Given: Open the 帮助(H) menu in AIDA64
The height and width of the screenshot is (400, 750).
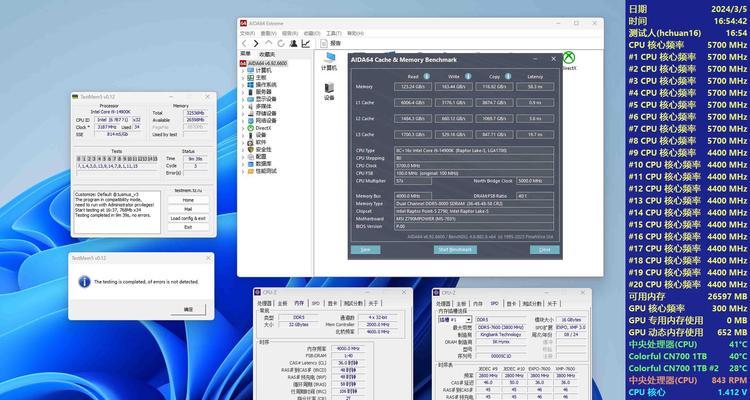Looking at the screenshot, I should tap(355, 33).
